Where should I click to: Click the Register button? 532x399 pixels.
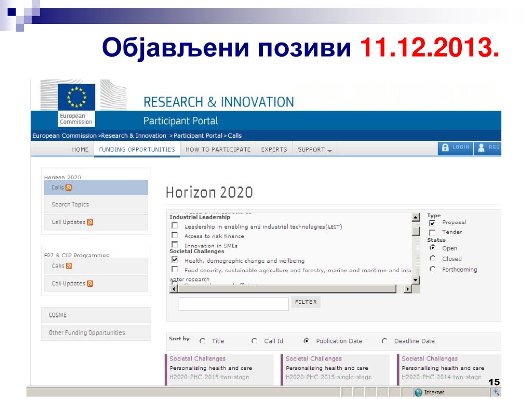pyautogui.click(x=487, y=148)
